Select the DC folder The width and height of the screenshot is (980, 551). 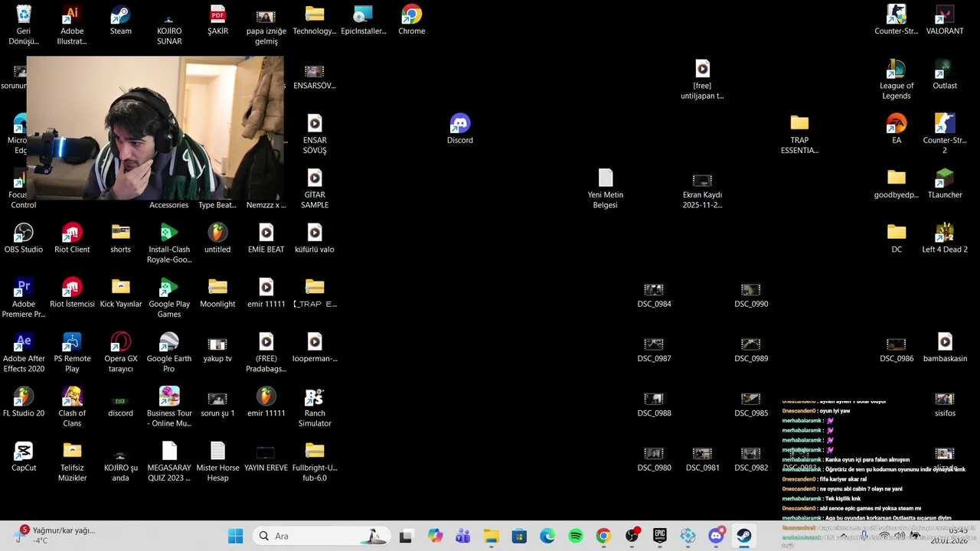(x=897, y=239)
